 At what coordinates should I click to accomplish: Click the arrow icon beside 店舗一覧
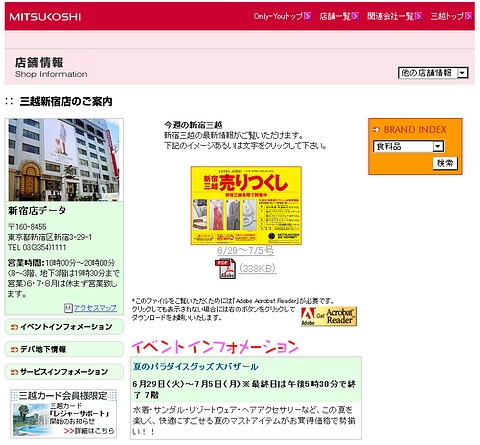[x=355, y=16]
